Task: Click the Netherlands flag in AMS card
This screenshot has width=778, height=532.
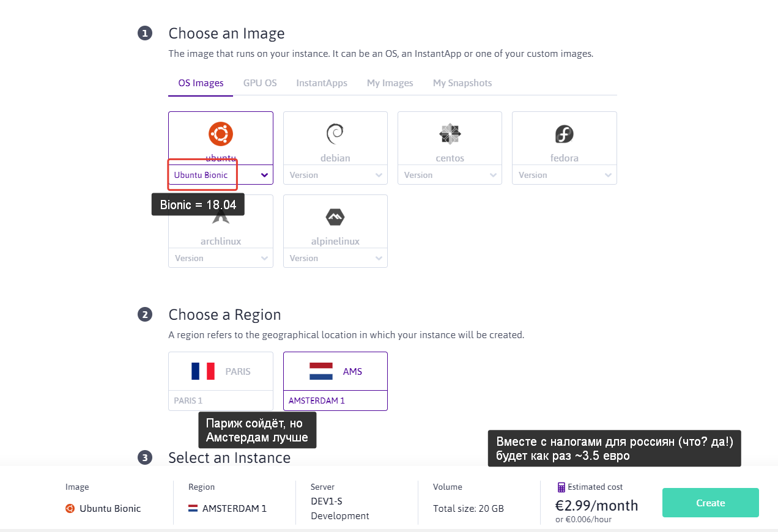Action: 320,371
